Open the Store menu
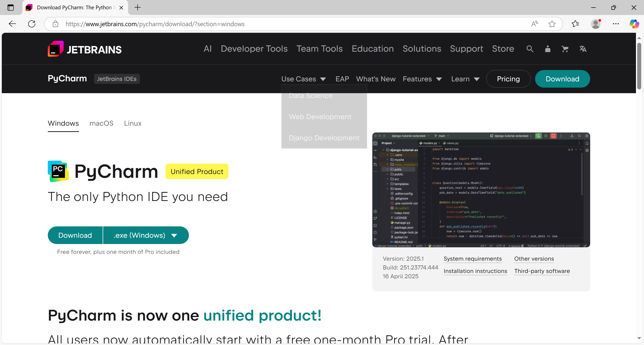 click(x=503, y=49)
